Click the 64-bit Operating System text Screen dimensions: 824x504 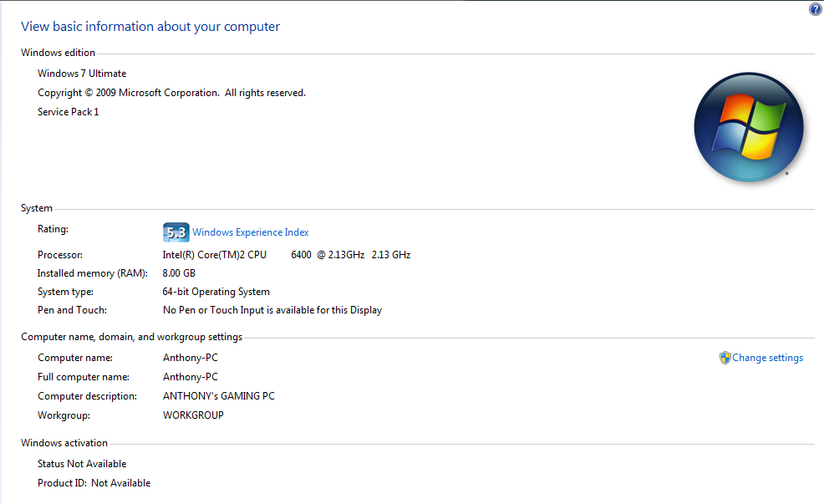pyautogui.click(x=216, y=292)
